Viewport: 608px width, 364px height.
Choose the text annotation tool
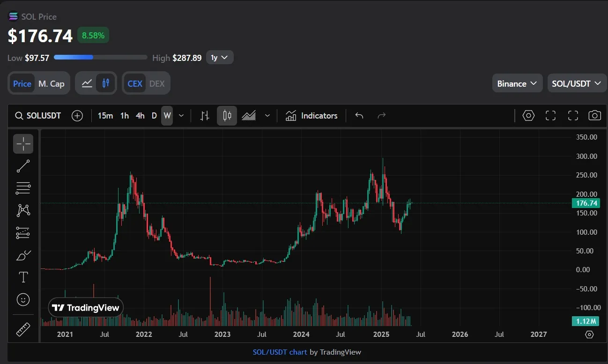(23, 277)
